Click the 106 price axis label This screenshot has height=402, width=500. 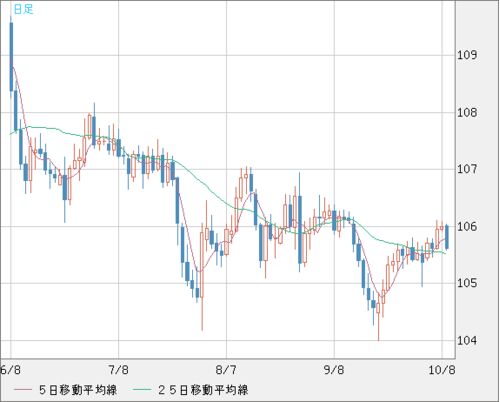(467, 227)
